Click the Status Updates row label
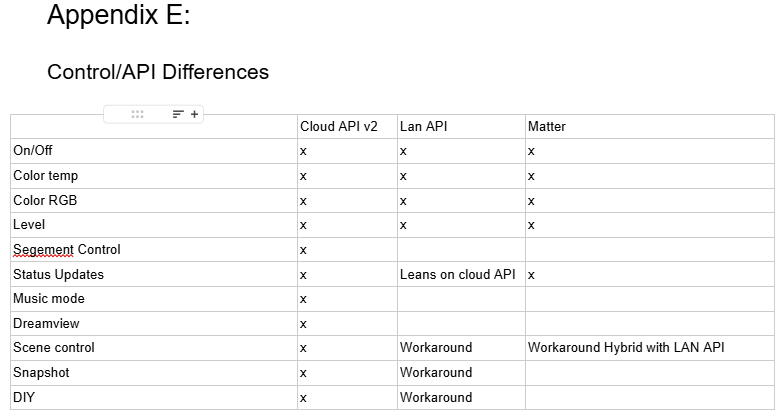The width and height of the screenshot is (782, 417). (58, 274)
